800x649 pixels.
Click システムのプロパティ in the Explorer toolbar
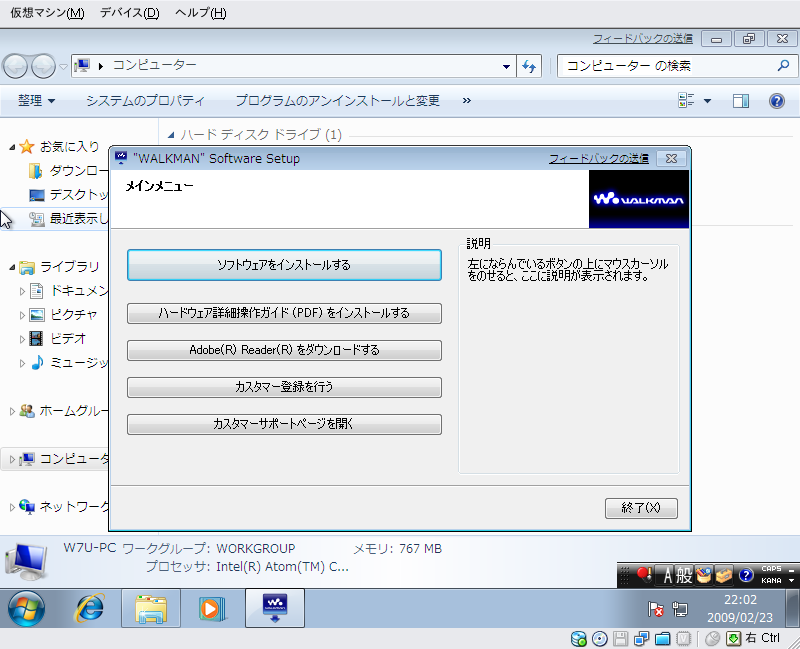(x=145, y=101)
